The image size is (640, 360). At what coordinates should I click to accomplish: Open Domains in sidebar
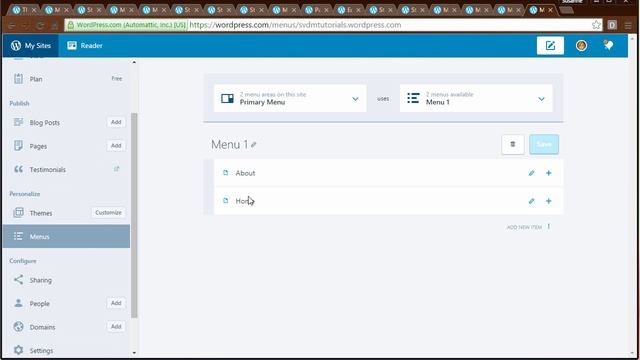pos(42,327)
